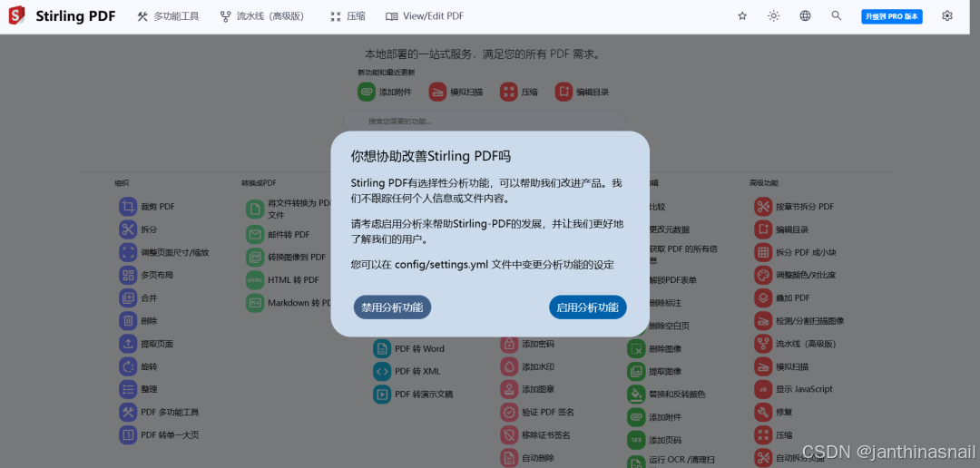Click the 添加页码 123 icon
Image resolution: width=980 pixels, height=468 pixels.
pos(636,440)
